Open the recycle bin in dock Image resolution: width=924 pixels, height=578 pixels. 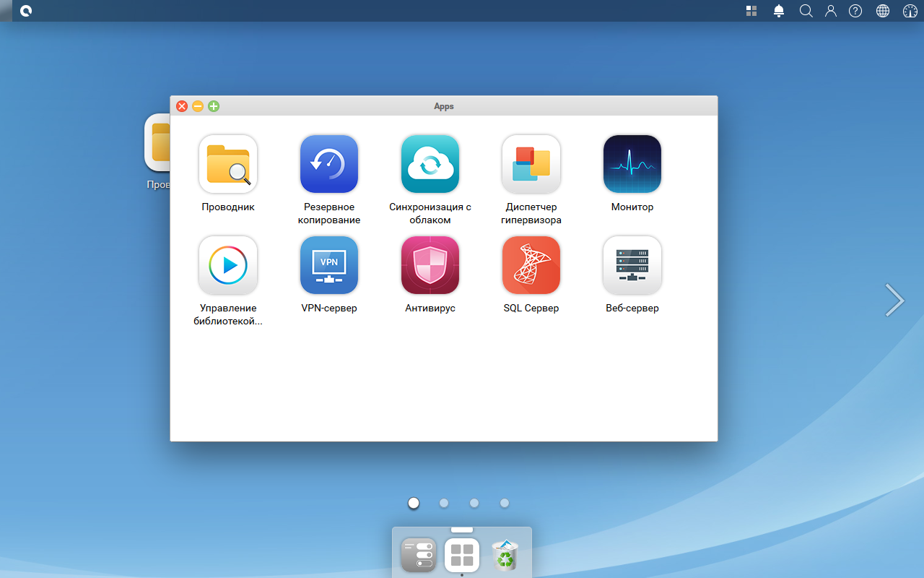point(505,555)
